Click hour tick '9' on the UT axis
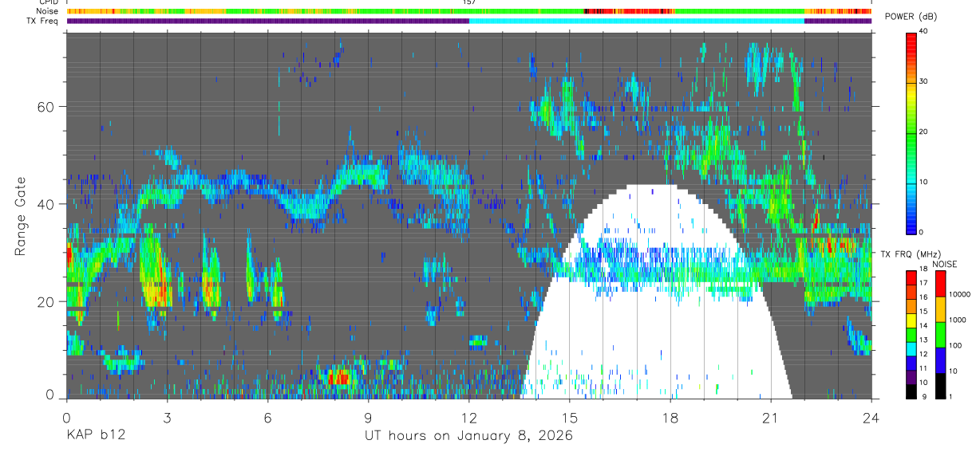 (369, 417)
